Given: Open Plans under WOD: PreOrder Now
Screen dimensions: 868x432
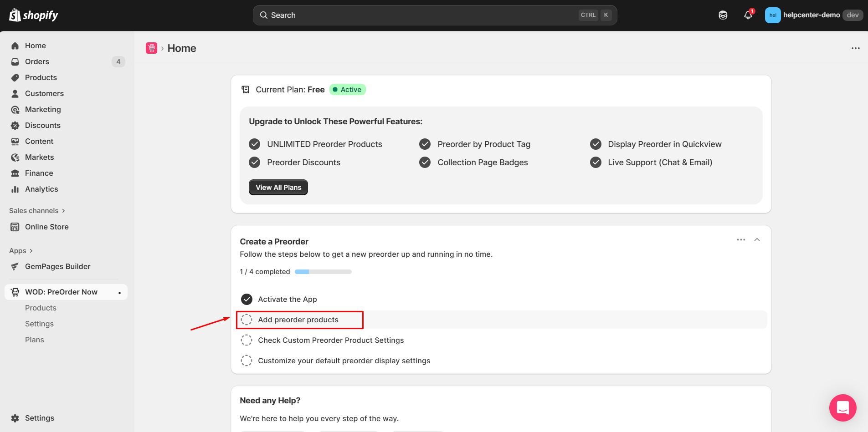Looking at the screenshot, I should coord(35,340).
